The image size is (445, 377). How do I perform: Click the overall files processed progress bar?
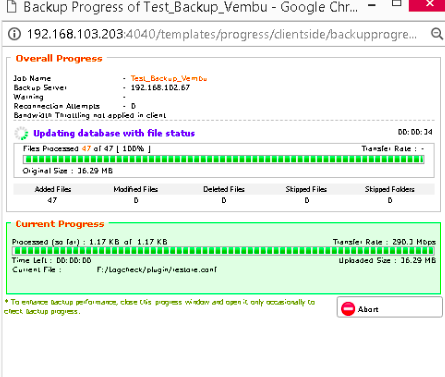tap(223, 159)
